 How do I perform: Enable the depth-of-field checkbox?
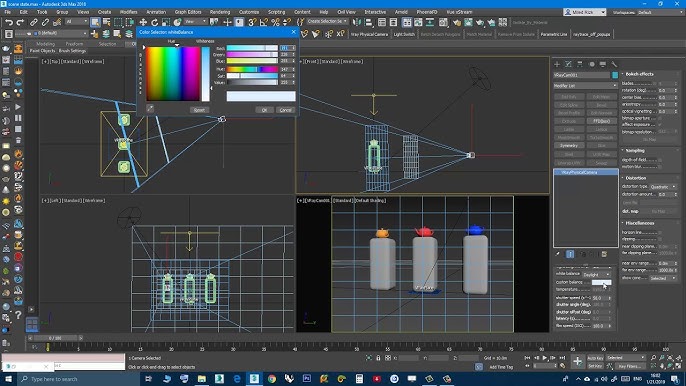[660, 160]
